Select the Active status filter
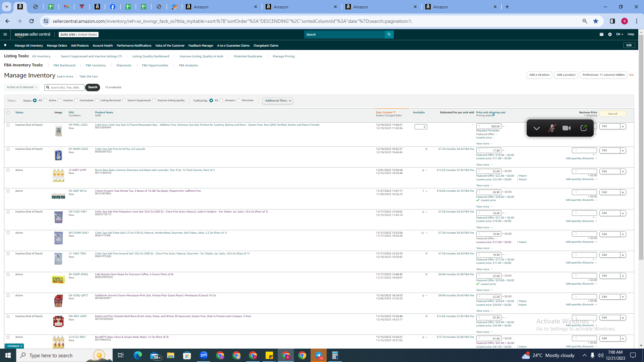The width and height of the screenshot is (644, 362). (45, 101)
